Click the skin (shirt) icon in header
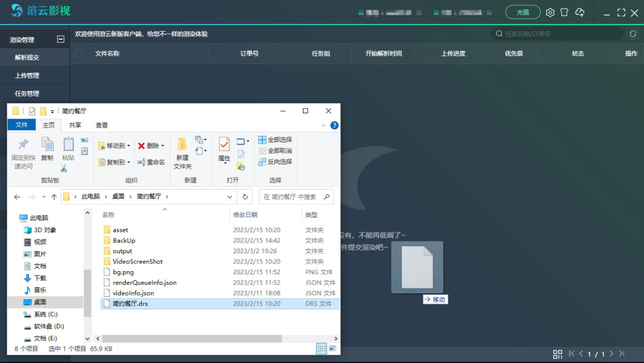The width and height of the screenshot is (644, 363). [564, 13]
